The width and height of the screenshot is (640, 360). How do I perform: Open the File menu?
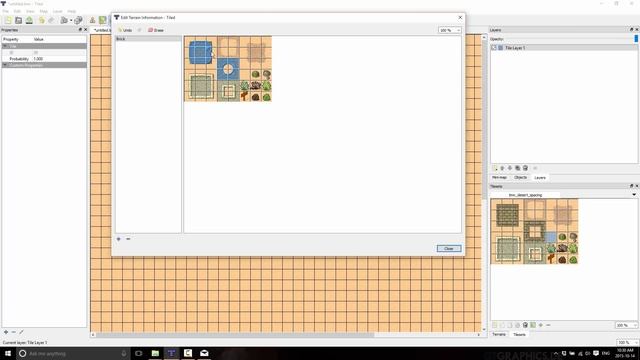[x=5, y=11]
